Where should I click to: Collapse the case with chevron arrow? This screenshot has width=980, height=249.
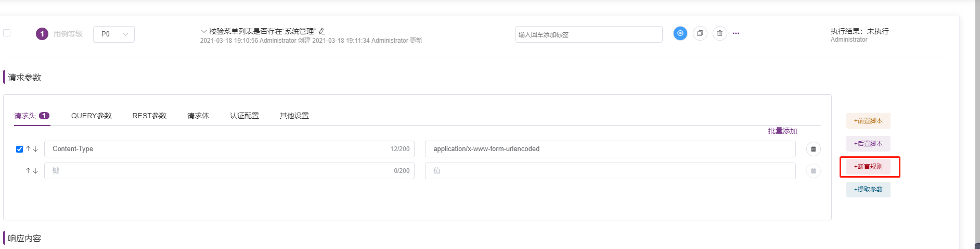click(204, 31)
